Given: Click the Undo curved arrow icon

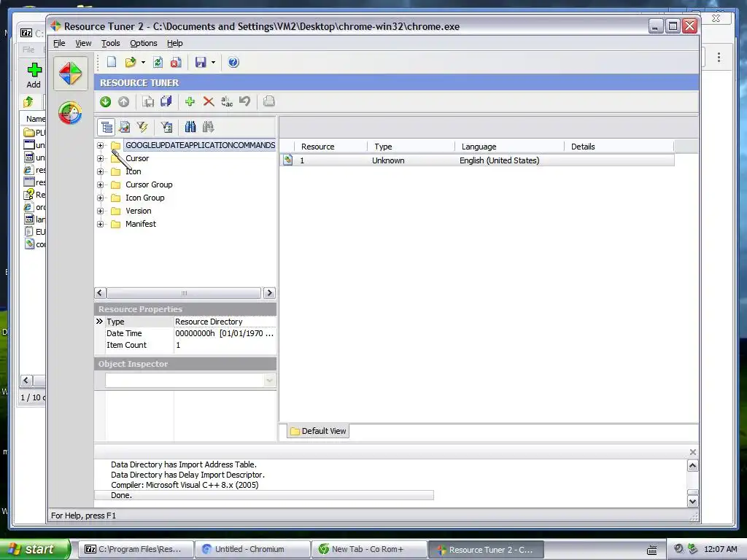Looking at the screenshot, I should pyautogui.click(x=245, y=101).
